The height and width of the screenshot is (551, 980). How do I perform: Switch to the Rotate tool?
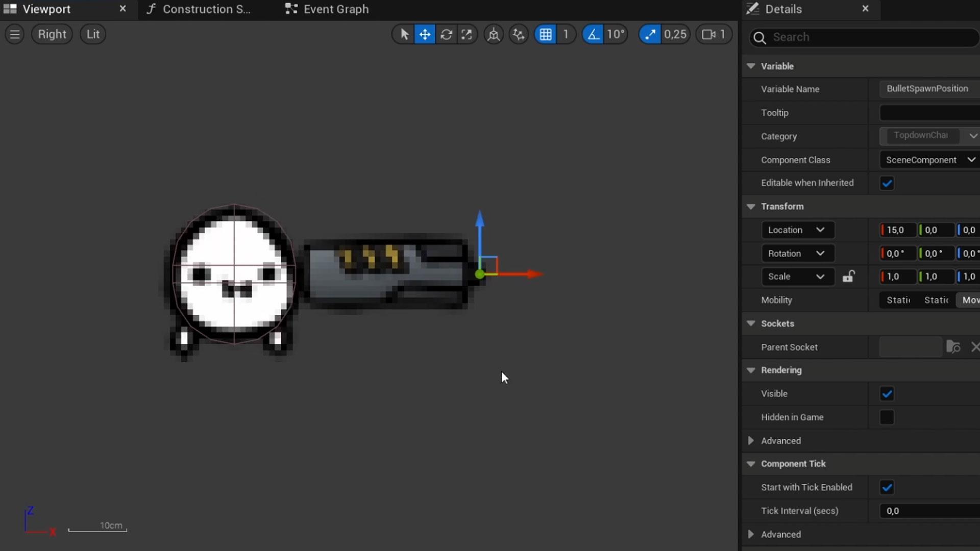(446, 34)
